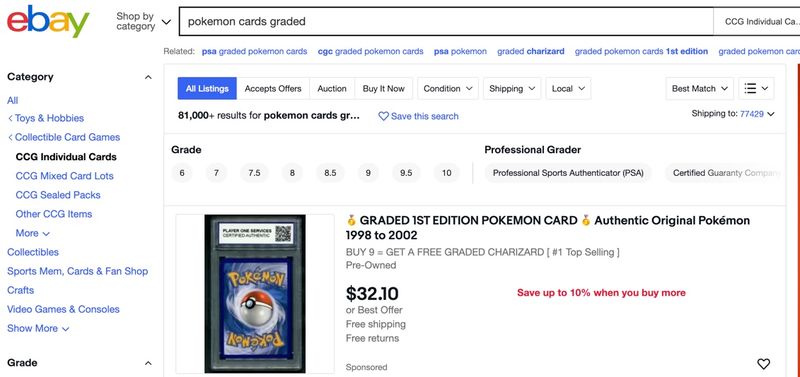This screenshot has width=800, height=377.
Task: Expand Show More categories in sidebar
Action: 38,328
